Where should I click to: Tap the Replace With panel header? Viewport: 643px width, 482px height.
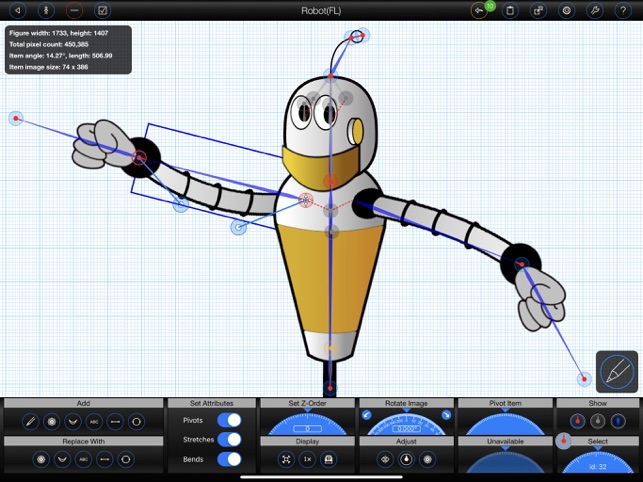[83, 441]
